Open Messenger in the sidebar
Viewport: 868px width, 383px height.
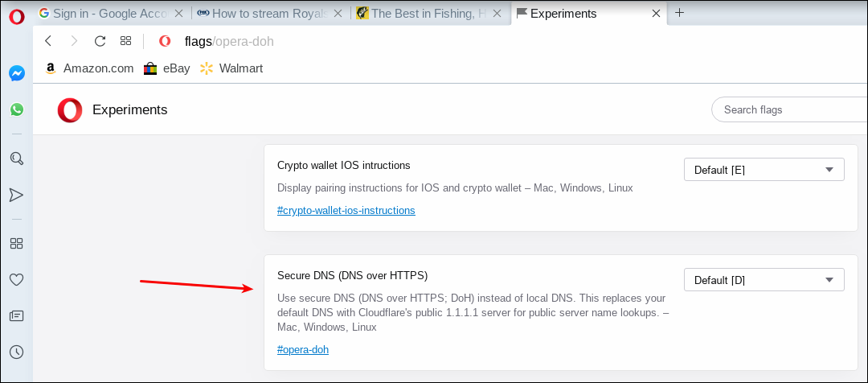[17, 74]
